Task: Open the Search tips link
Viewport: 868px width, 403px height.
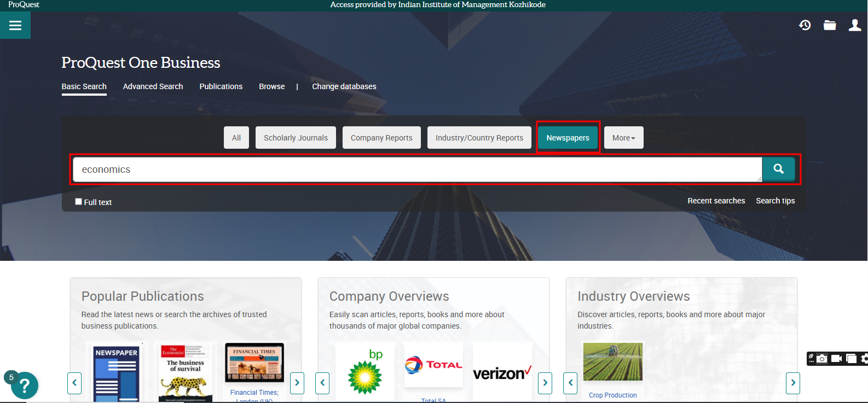Action: (775, 201)
